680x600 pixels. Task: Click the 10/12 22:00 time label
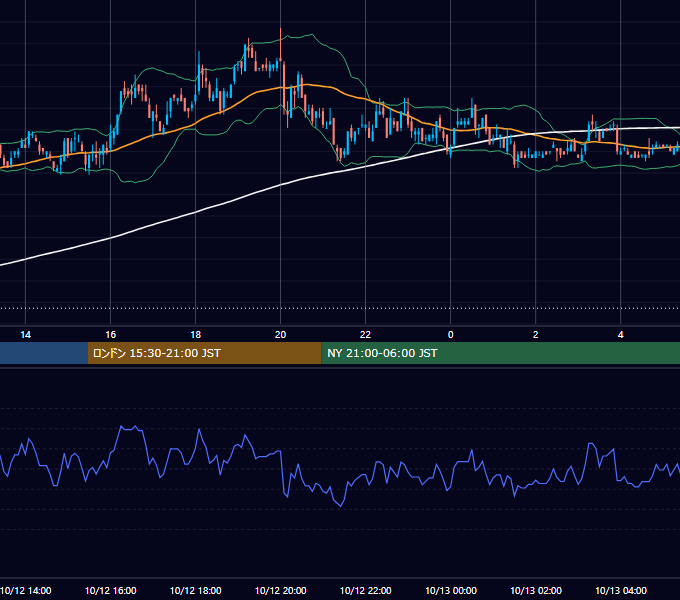coord(366,590)
